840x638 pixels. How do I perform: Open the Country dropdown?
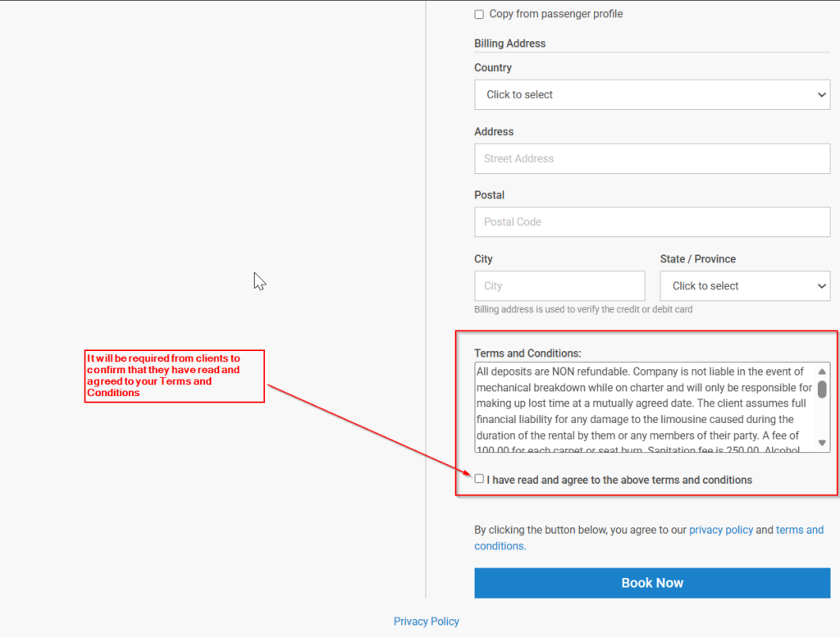coord(652,94)
